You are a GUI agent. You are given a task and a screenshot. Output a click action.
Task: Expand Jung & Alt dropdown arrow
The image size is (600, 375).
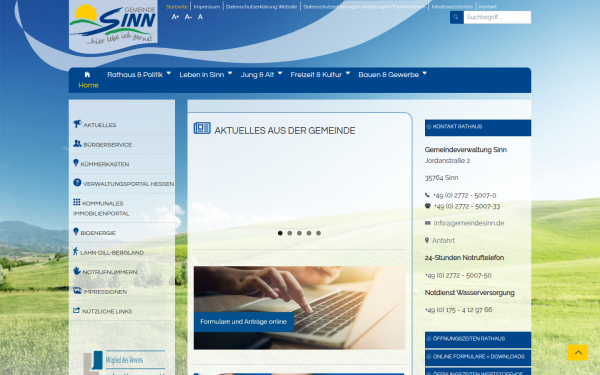280,73
